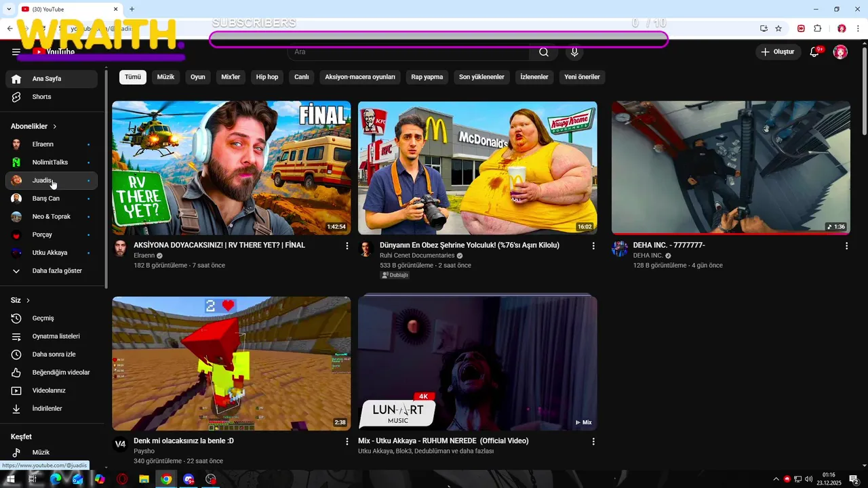Bookmark this page with star icon
Viewport: 868px width, 488px height.
[778, 28]
